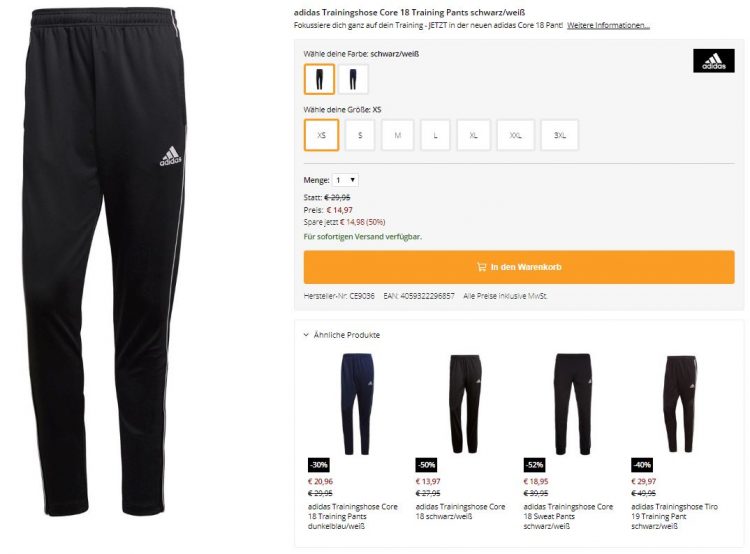Click the adidas brand logo badge

[714, 61]
